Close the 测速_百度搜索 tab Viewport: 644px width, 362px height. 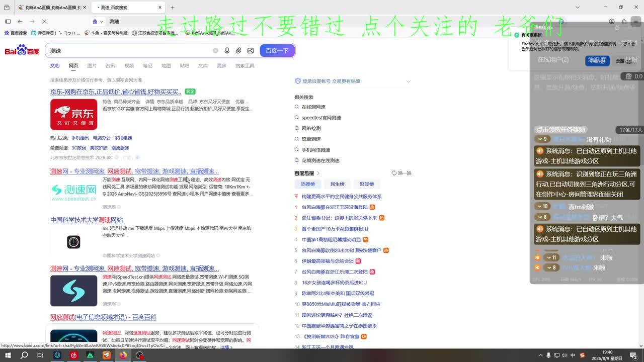[x=160, y=8]
